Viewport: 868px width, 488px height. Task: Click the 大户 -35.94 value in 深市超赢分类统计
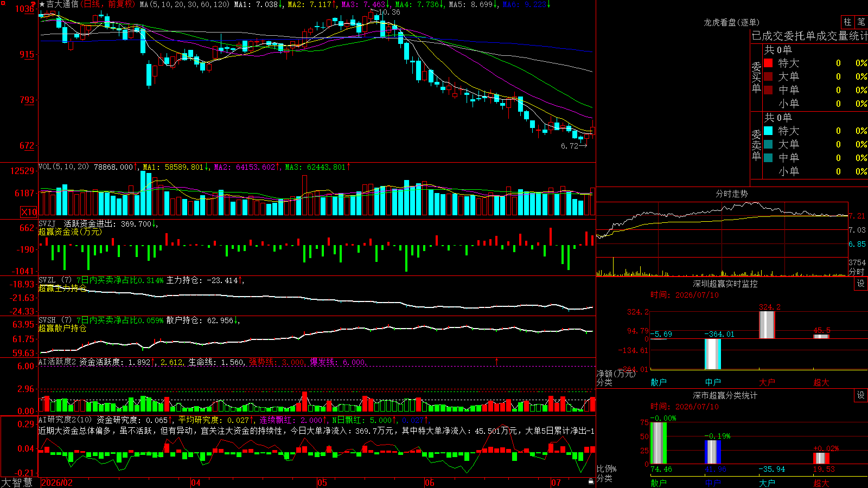pyautogui.click(x=771, y=469)
